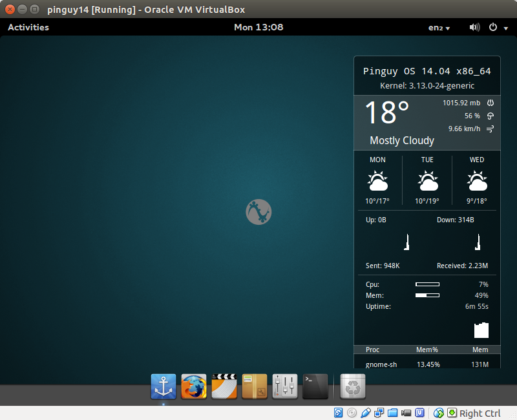
Task: Launch Firefox from the dock
Action: point(194,386)
